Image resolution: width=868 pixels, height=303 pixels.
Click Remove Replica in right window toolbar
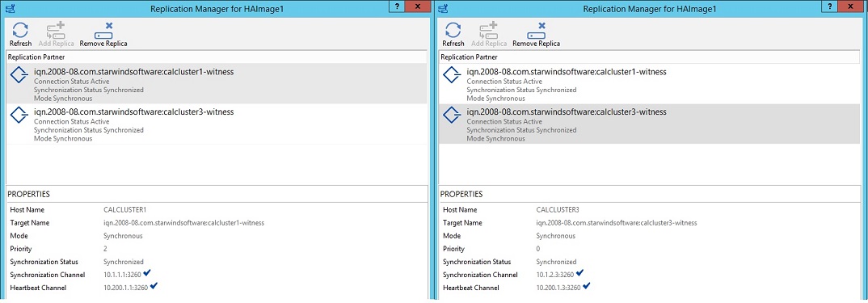[x=537, y=35]
